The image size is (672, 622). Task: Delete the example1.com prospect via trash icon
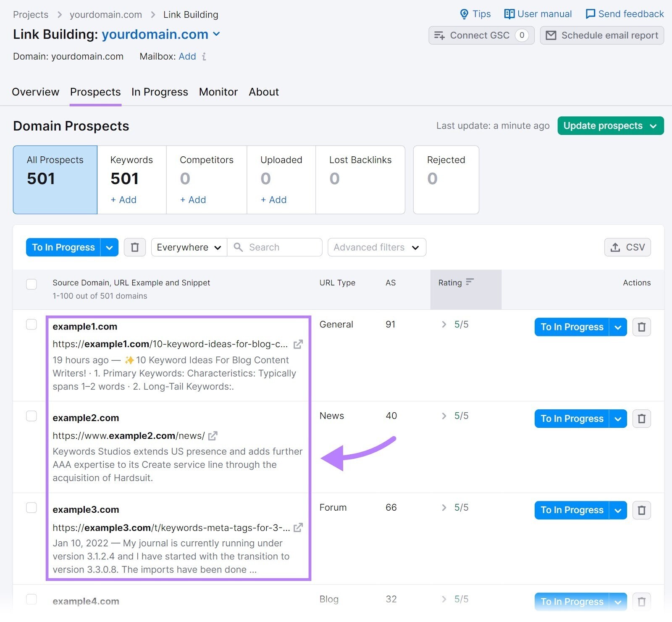click(642, 327)
